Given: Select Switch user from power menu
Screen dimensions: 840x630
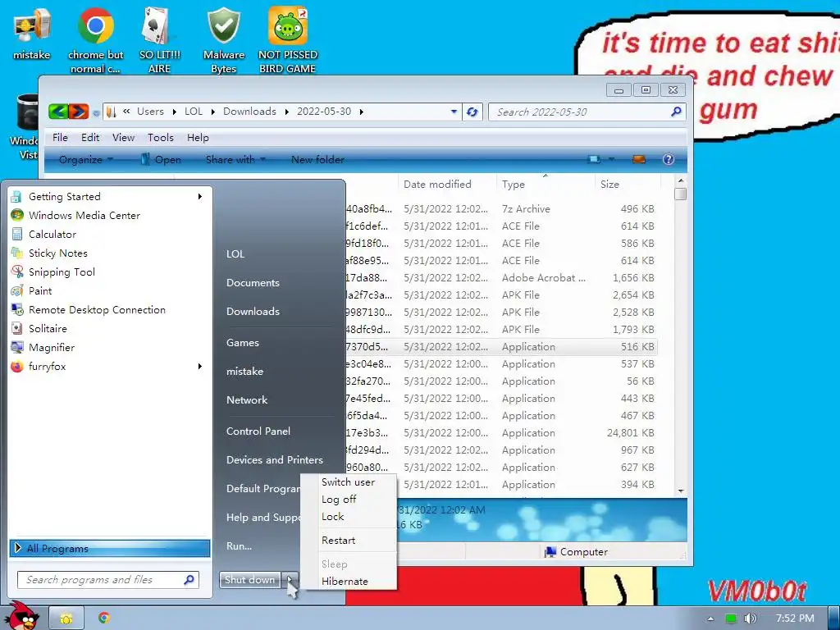Looking at the screenshot, I should (x=348, y=482).
